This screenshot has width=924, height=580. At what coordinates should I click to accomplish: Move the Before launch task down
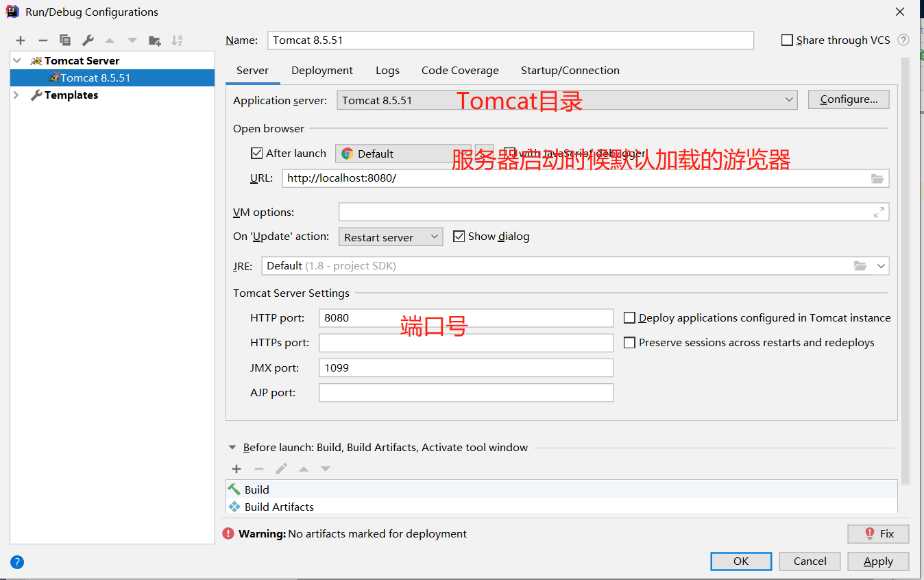[x=326, y=469]
